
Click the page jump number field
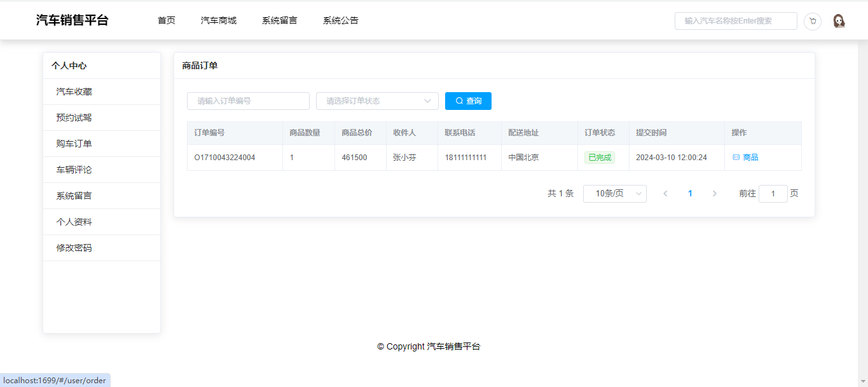click(x=773, y=194)
